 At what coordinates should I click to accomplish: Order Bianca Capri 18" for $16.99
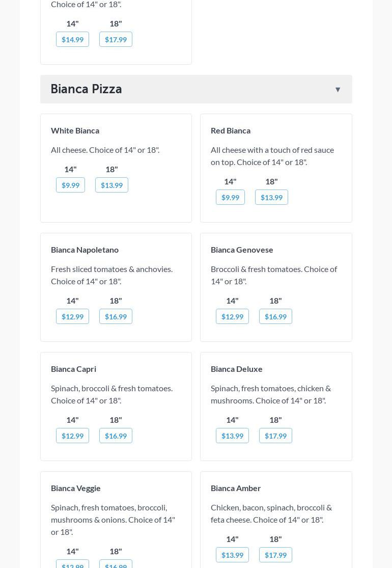pos(116,436)
